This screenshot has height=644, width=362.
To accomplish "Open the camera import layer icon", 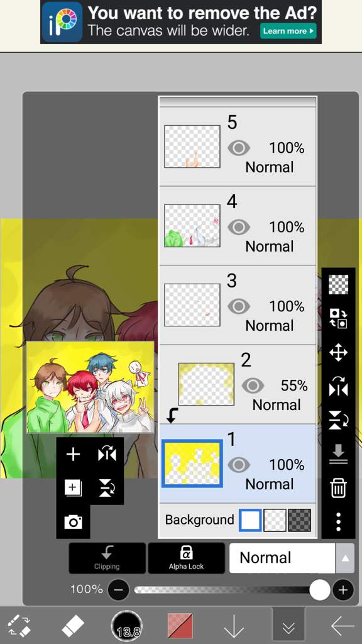I will pos(73,522).
